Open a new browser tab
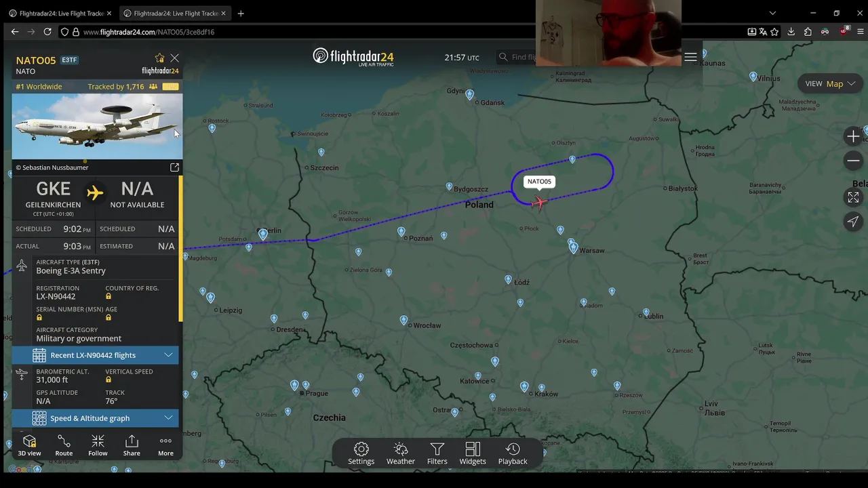868x488 pixels. [x=241, y=13]
